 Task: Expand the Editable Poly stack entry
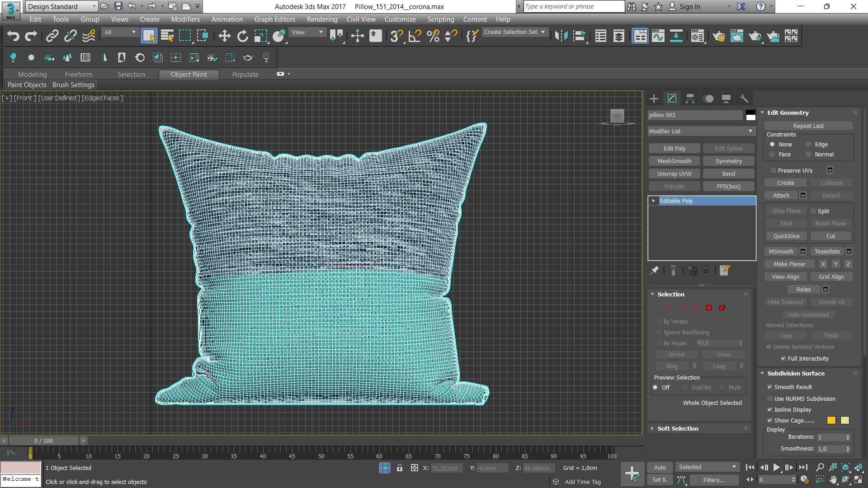click(x=653, y=201)
